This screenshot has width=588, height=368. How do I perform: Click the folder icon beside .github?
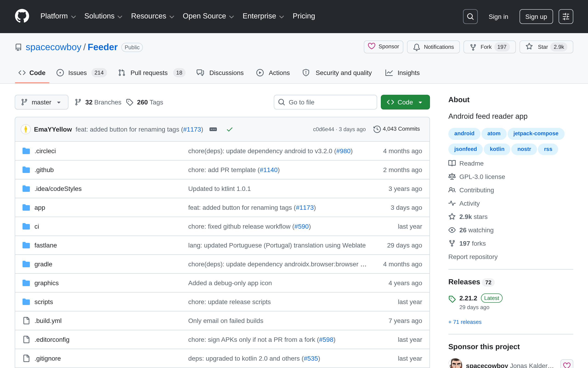[26, 170]
